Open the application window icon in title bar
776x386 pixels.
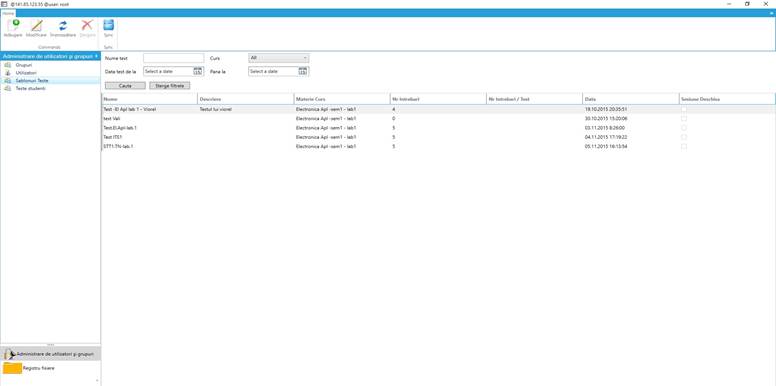[4, 4]
